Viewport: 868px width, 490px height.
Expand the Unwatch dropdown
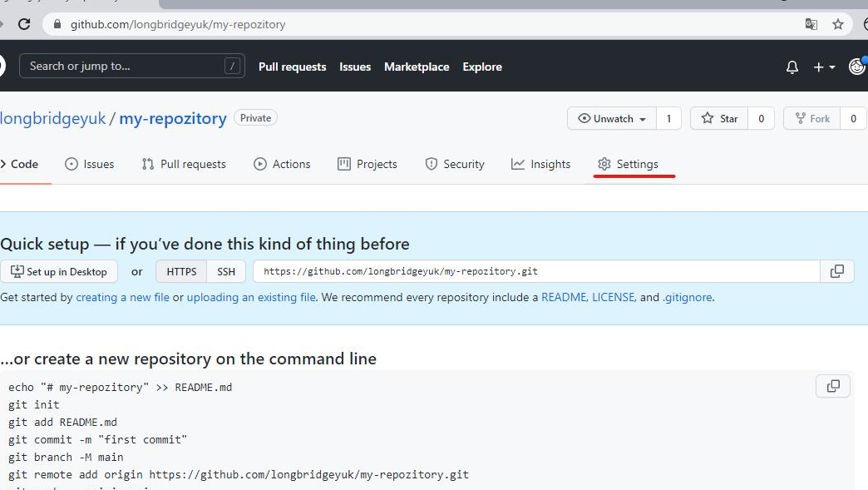coord(612,119)
